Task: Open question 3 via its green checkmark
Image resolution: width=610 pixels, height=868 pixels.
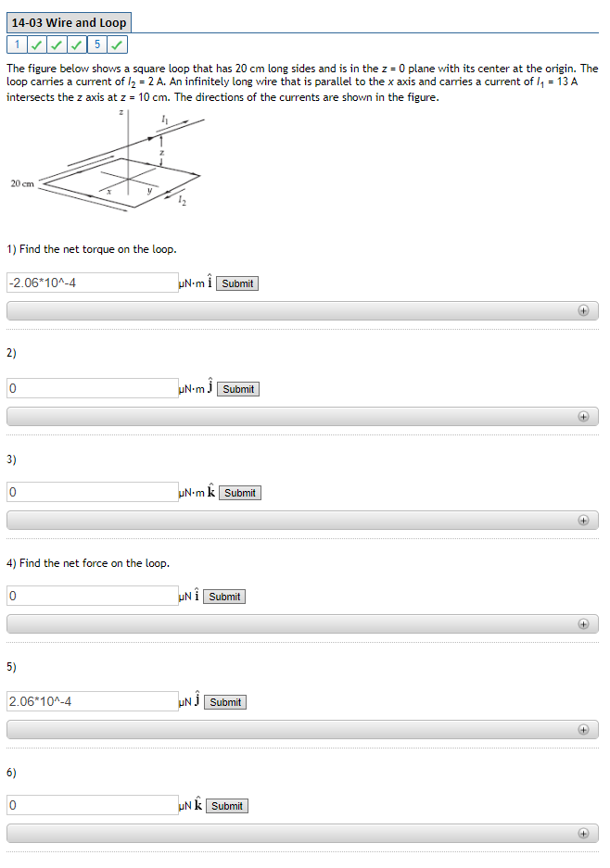Action: point(57,44)
